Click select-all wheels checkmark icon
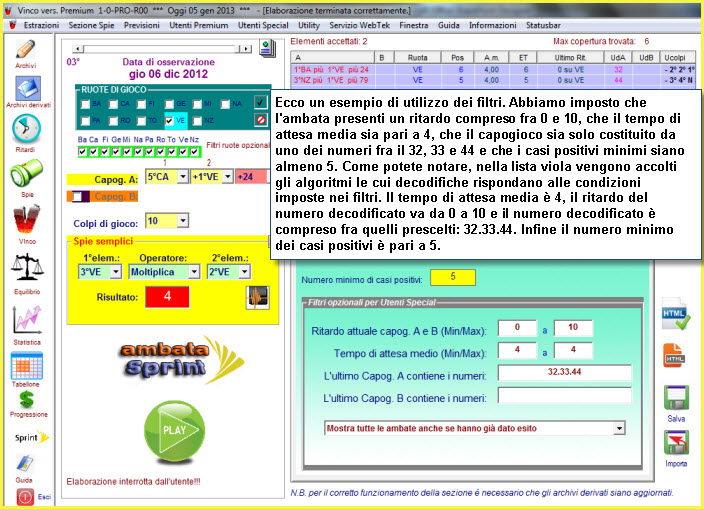Screen dimensions: 704x509 pyautogui.click(x=260, y=102)
